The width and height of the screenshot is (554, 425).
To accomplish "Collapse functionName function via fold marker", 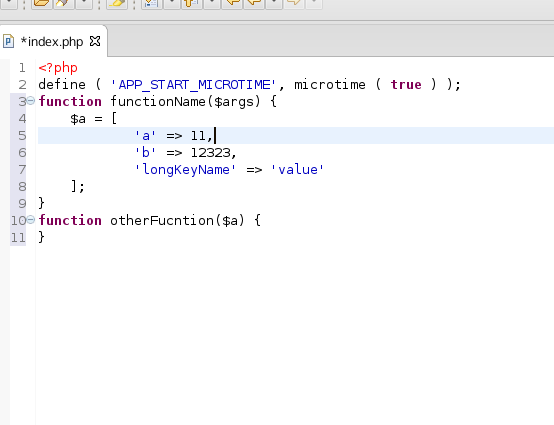I will pos(31,101).
